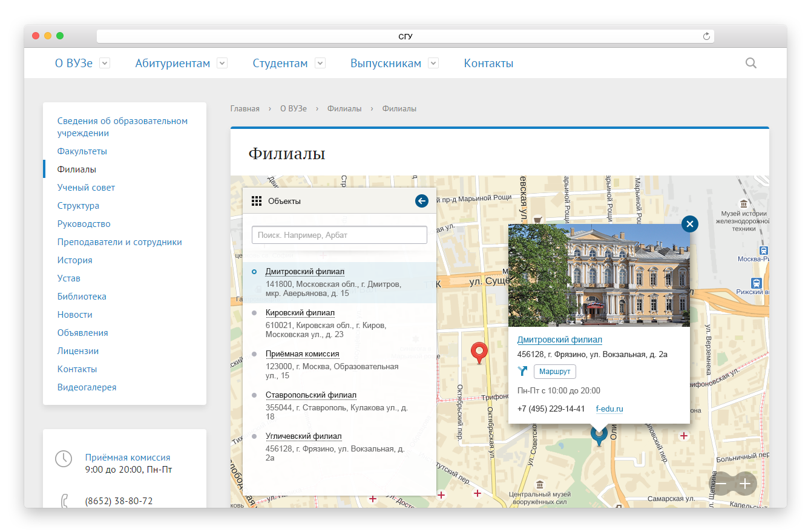811x532 pixels.
Task: Zoom in the map with plus button
Action: click(745, 484)
